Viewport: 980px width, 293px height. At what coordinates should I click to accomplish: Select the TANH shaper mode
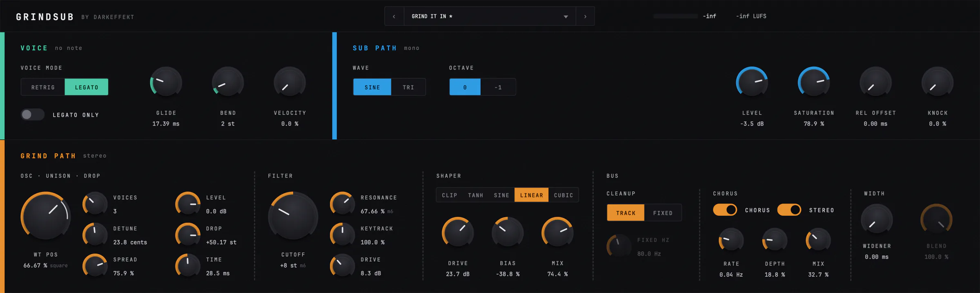(476, 195)
